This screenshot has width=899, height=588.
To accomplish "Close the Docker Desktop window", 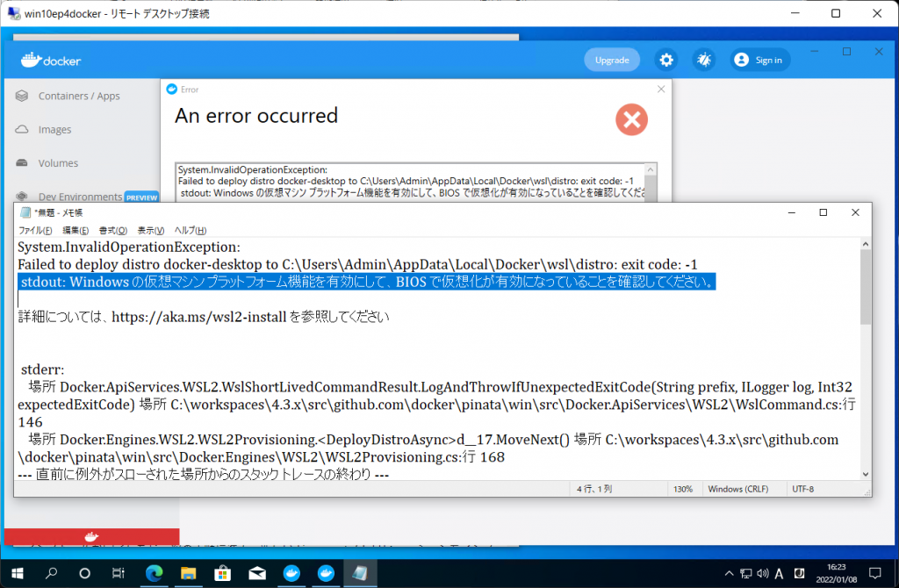I will coord(879,52).
